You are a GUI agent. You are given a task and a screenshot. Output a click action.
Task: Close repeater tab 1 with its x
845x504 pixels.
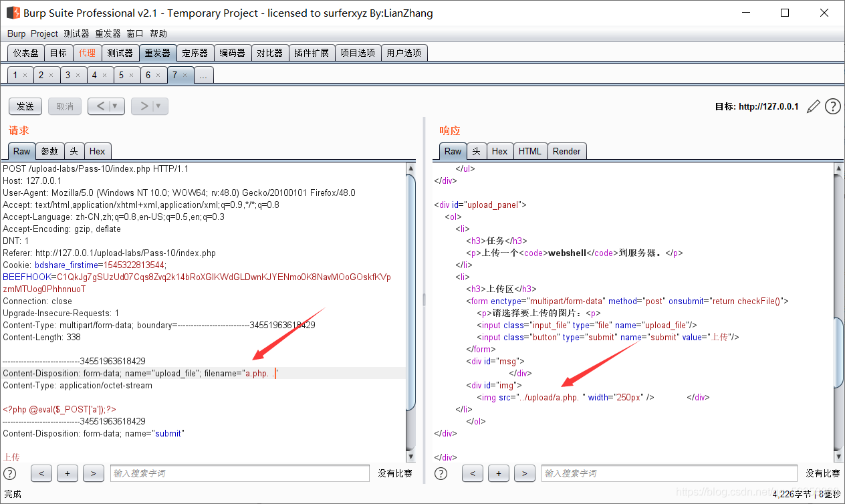25,76
